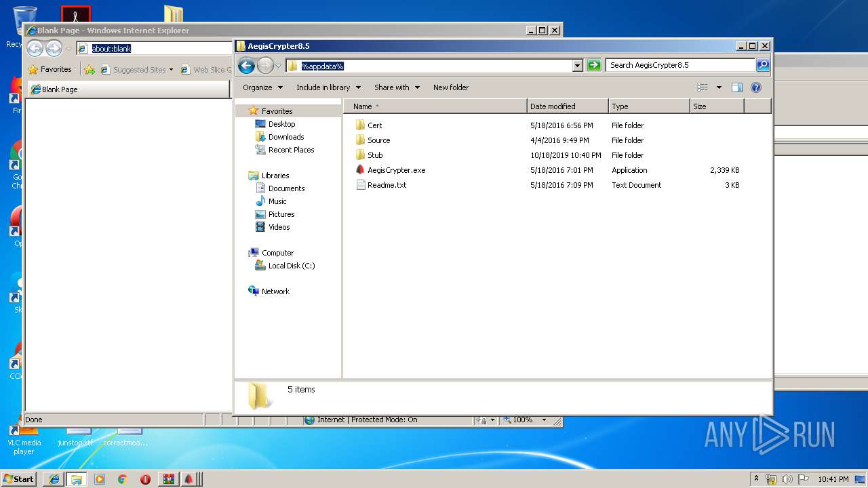This screenshot has height=488, width=868.
Task: Click the 2,339 KB size value
Action: pos(724,170)
